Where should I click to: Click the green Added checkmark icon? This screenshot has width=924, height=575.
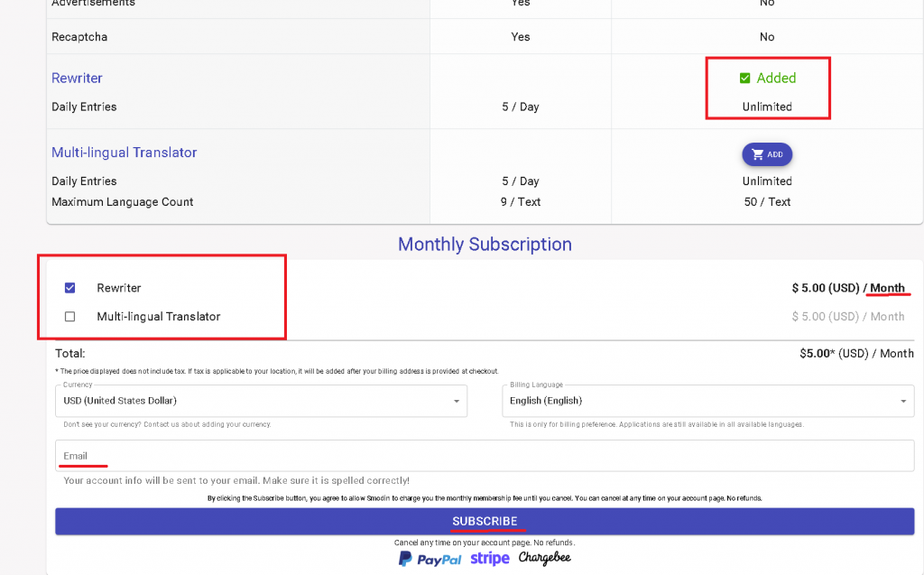pyautogui.click(x=744, y=79)
